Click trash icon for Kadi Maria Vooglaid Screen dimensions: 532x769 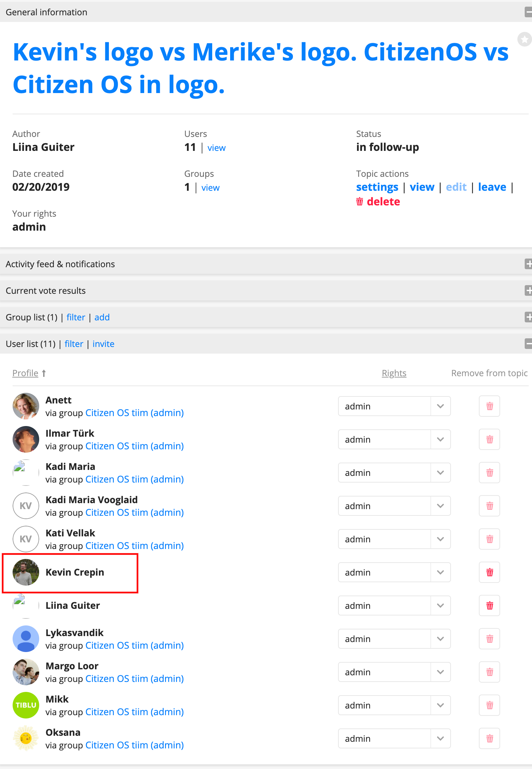(x=489, y=506)
